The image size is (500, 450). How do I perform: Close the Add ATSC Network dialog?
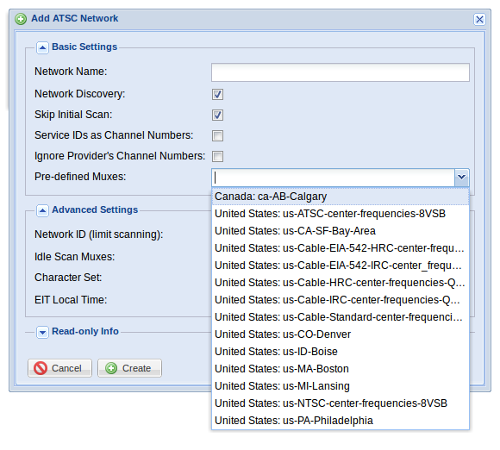coord(479,19)
